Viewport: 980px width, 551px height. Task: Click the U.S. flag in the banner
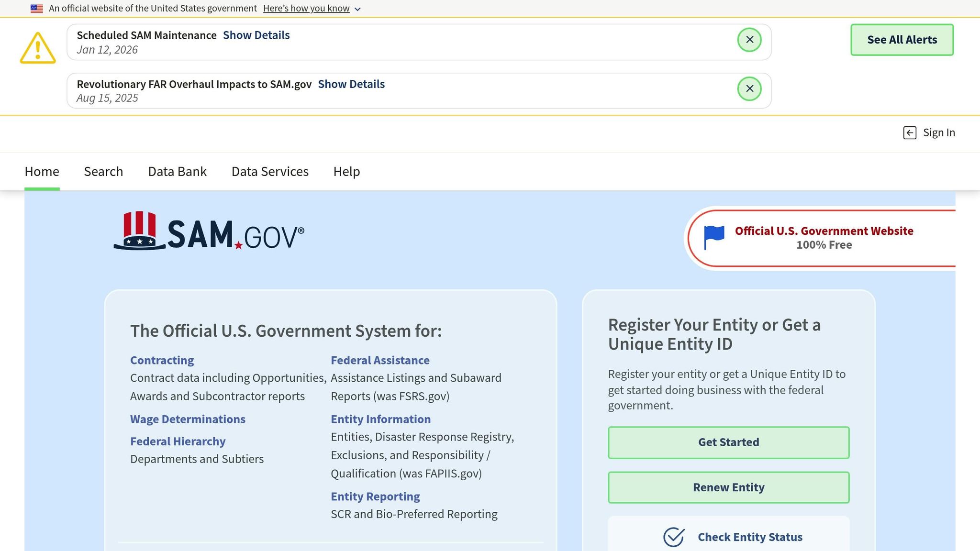coord(36,8)
